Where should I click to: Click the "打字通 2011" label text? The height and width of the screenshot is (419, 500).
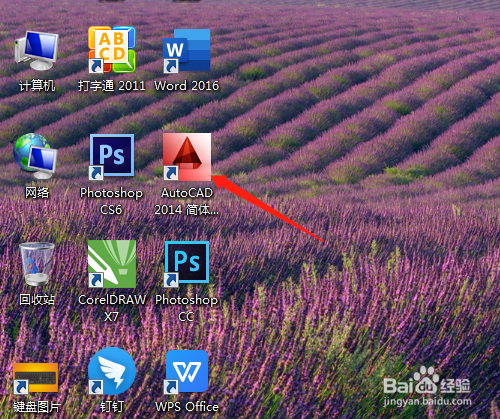click(x=112, y=86)
